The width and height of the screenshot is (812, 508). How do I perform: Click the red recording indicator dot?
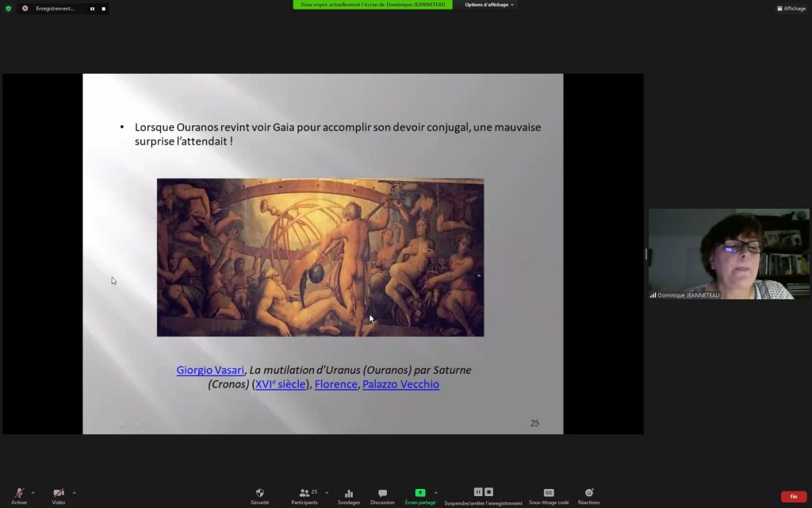tap(25, 8)
